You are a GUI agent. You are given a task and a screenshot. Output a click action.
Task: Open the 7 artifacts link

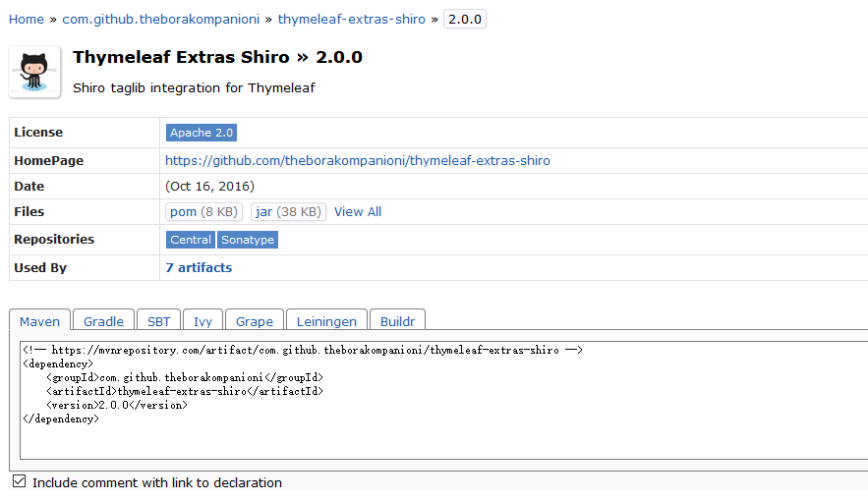199,268
